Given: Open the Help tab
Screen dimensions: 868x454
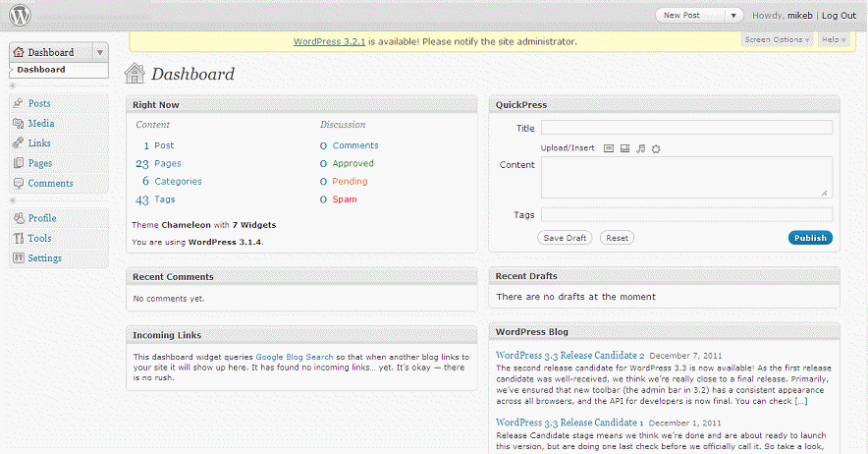Looking at the screenshot, I should tap(834, 40).
